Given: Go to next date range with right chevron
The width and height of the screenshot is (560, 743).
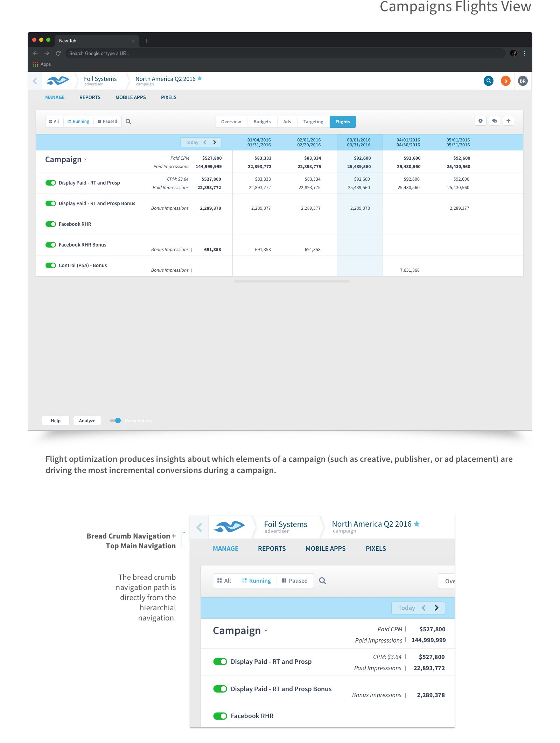Looking at the screenshot, I should [x=215, y=142].
